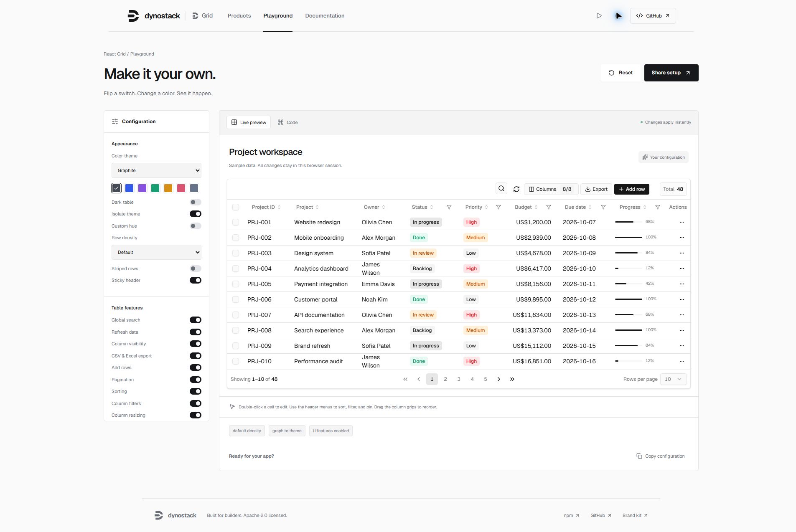Sort by the Project ID column arrows
This screenshot has width=796, height=532.
[x=279, y=207]
